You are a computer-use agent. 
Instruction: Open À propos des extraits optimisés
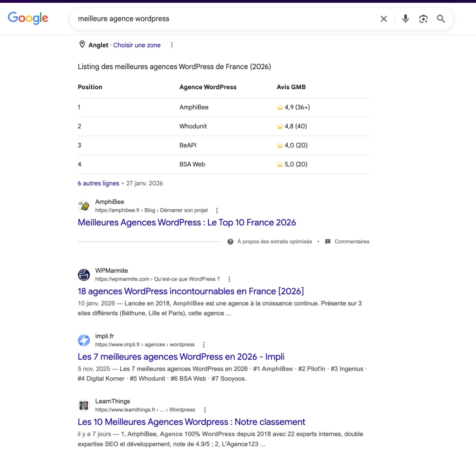[274, 242]
